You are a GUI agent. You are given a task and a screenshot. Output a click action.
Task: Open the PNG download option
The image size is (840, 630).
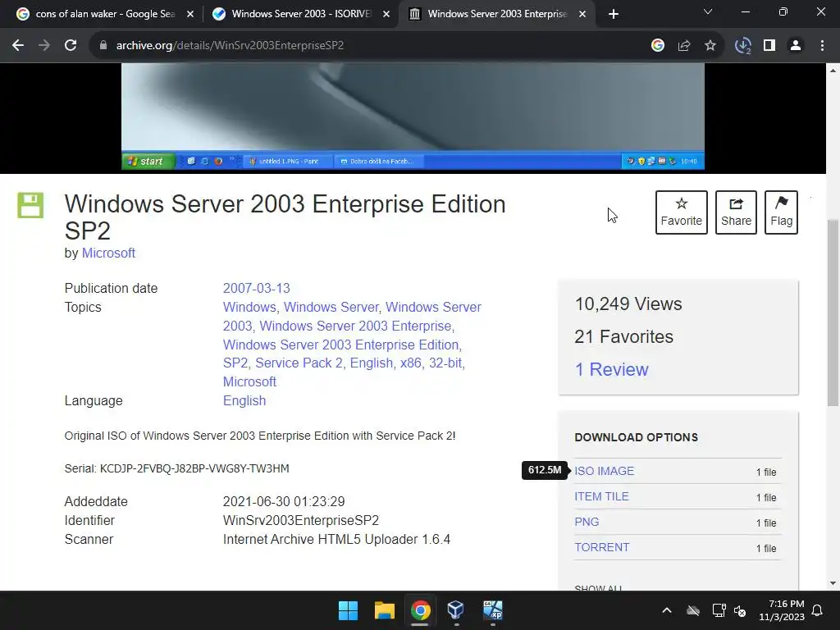pyautogui.click(x=587, y=522)
